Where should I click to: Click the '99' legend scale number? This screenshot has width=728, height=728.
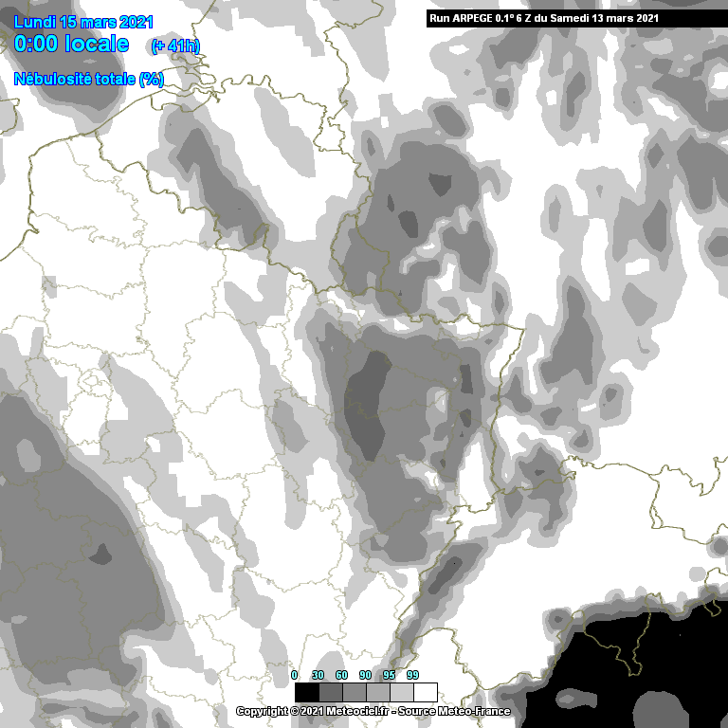click(x=413, y=675)
